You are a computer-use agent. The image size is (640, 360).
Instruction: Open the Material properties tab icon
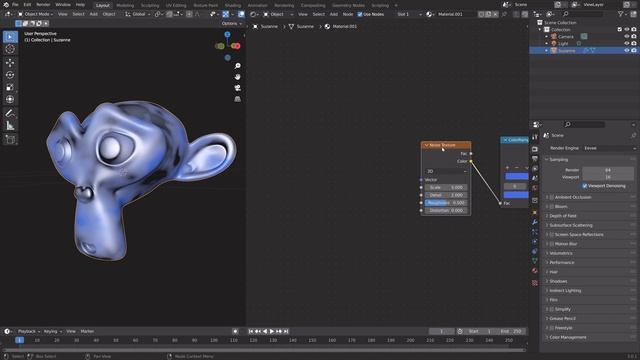[x=535, y=271]
